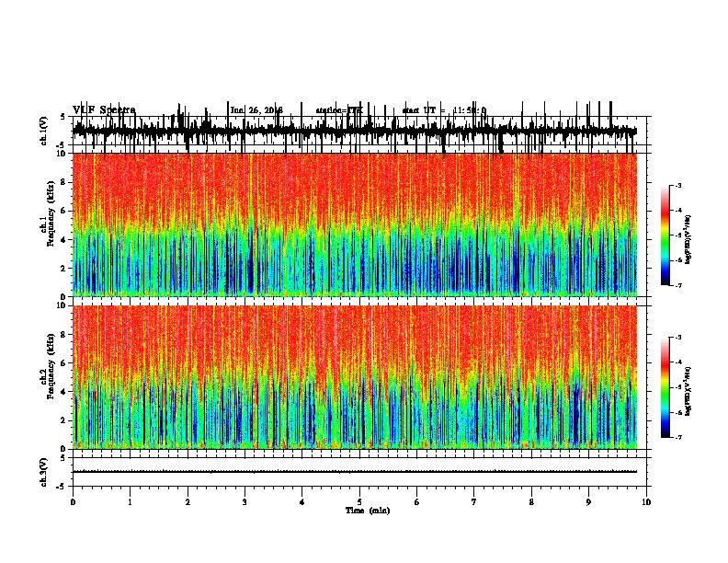Click time axis tick label '9'
The width and height of the screenshot is (728, 563).
[x=588, y=502]
